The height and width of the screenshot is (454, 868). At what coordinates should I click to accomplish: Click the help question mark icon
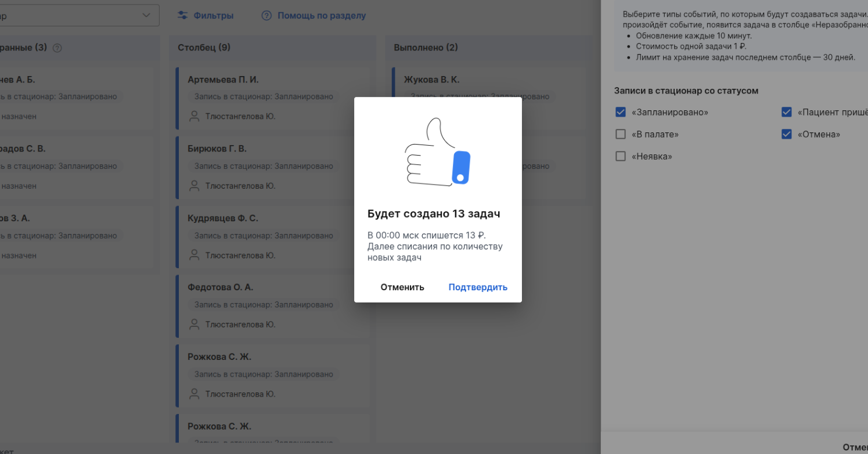coord(266,16)
